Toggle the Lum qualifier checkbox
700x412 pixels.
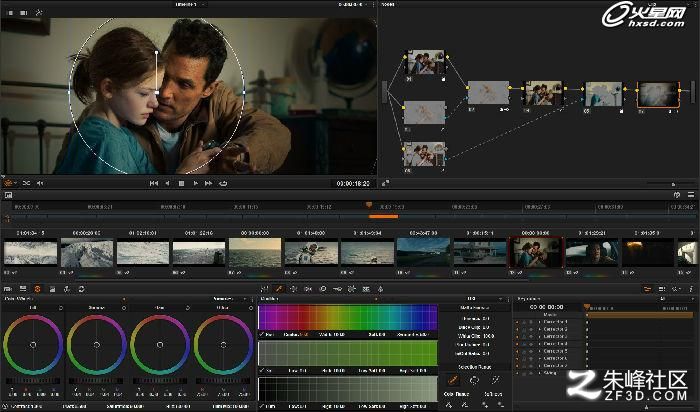point(262,407)
